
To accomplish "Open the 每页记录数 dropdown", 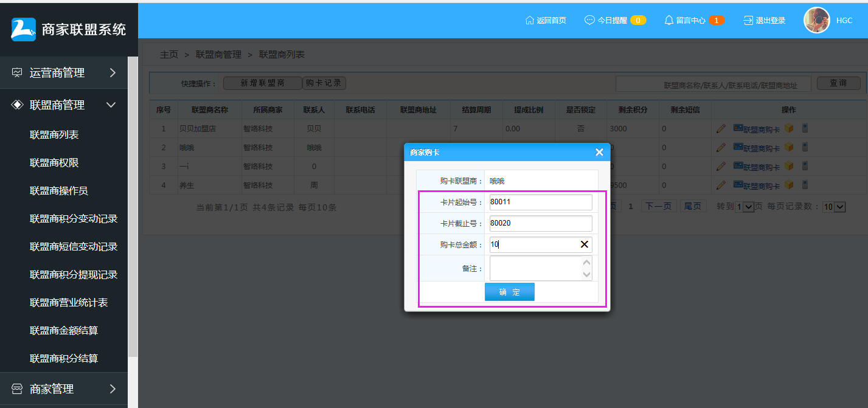I will tap(834, 207).
